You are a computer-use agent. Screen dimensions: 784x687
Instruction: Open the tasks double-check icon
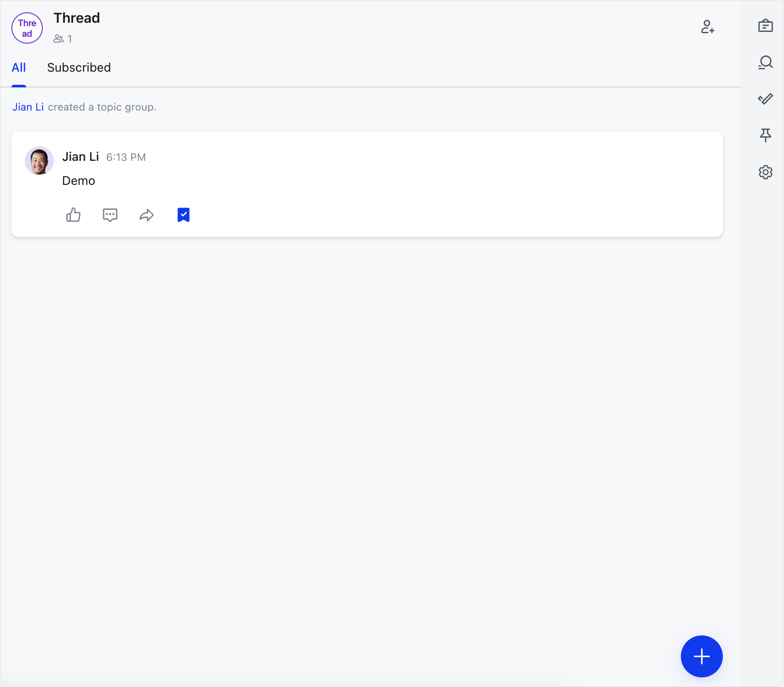[765, 99]
